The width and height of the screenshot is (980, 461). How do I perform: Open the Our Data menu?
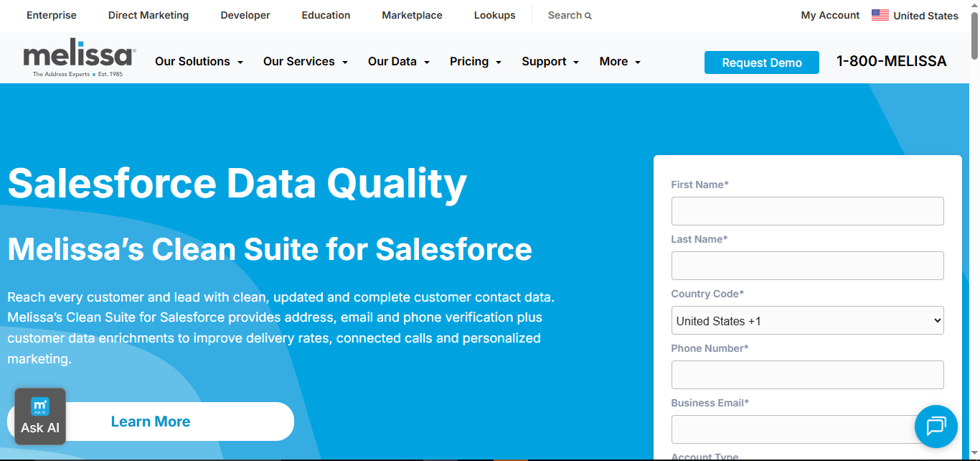pyautogui.click(x=398, y=62)
